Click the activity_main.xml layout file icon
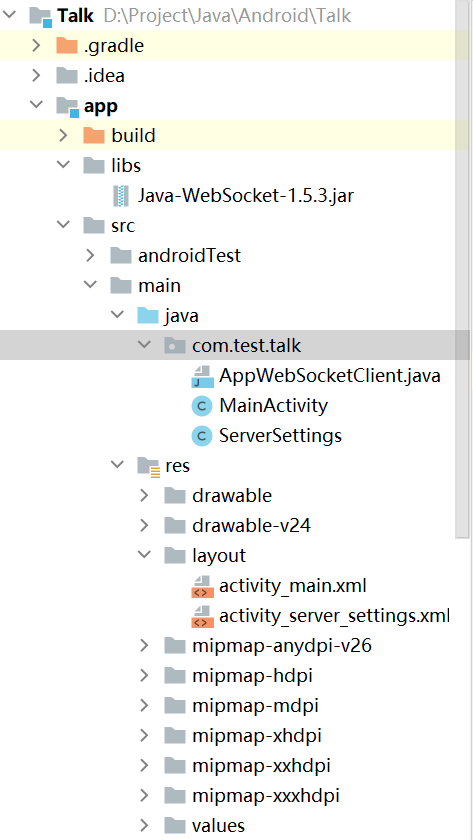 tap(202, 586)
